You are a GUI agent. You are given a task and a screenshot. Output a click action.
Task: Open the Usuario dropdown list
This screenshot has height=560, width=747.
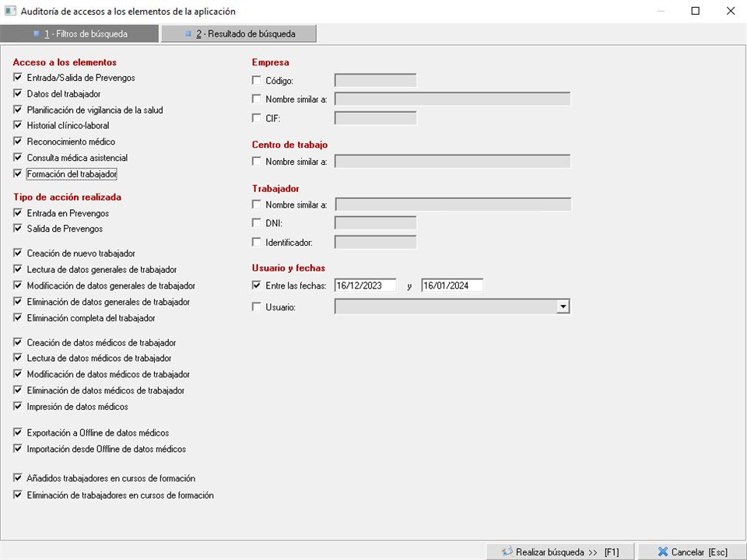(563, 307)
